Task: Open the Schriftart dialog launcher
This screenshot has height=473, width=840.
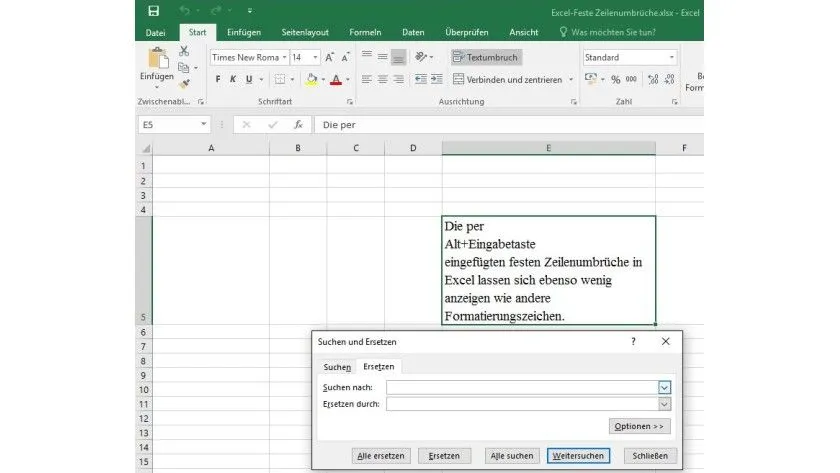Action: click(350, 102)
